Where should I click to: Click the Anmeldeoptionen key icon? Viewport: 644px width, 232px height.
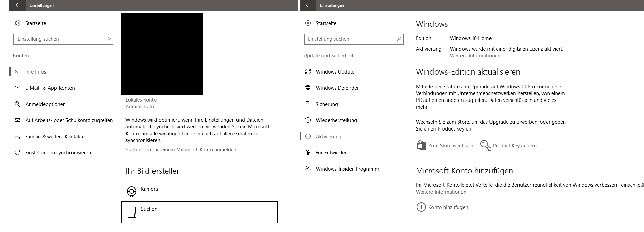(x=18, y=104)
